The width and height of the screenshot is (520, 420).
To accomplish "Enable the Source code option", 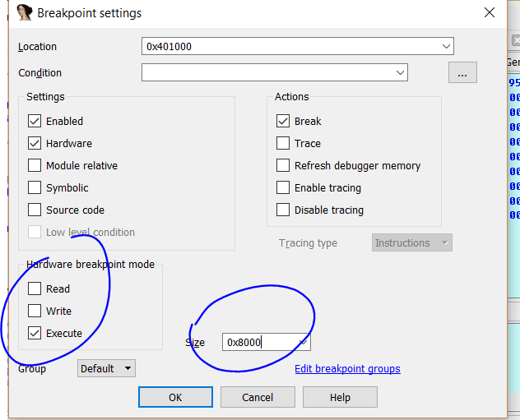I will point(35,210).
